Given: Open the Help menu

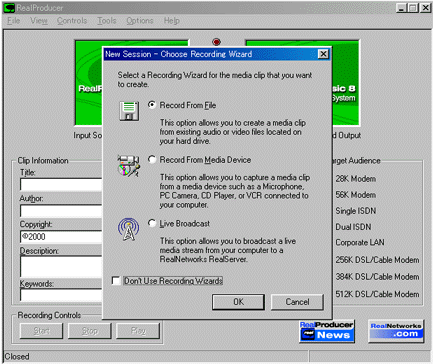Looking at the screenshot, I should coord(171,21).
